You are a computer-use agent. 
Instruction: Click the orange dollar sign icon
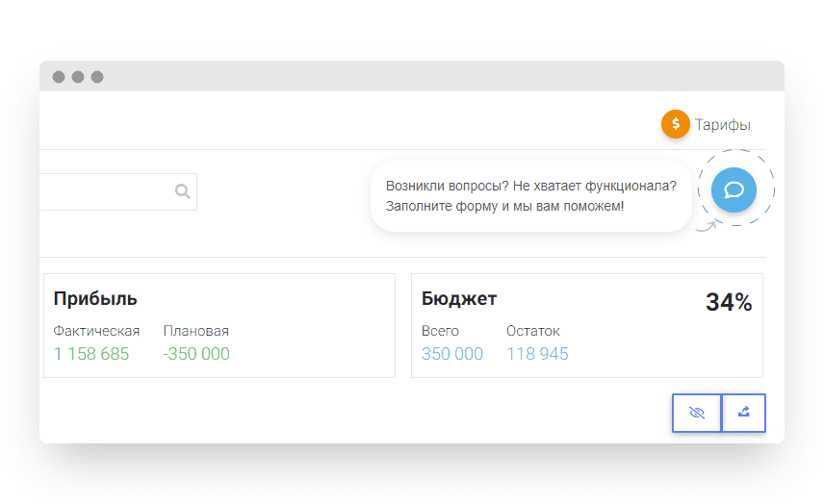click(676, 124)
